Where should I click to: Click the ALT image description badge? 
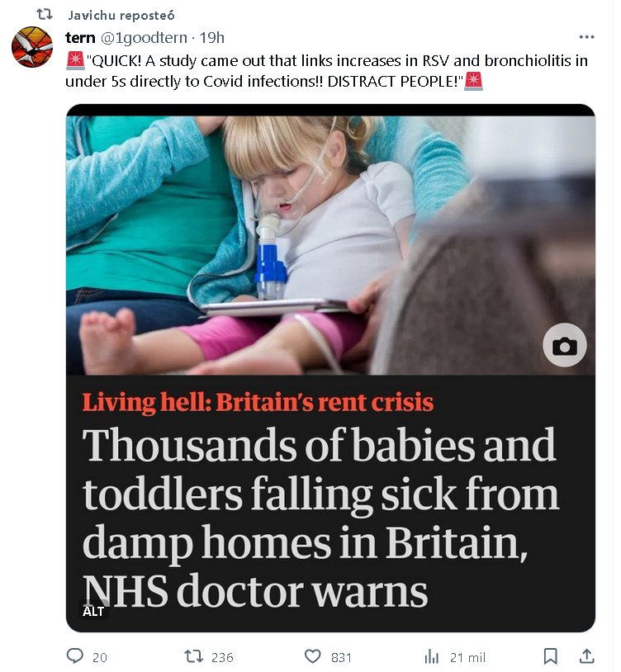click(x=93, y=612)
